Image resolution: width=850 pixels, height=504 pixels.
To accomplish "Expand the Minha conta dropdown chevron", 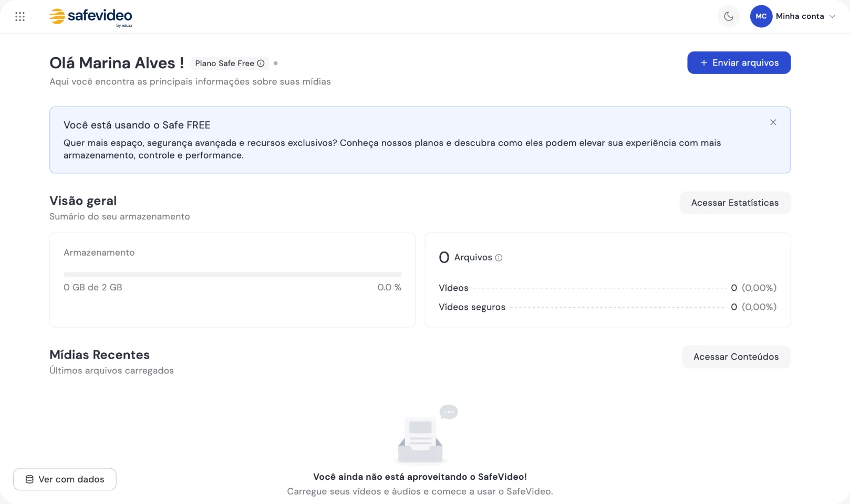I will (x=832, y=17).
